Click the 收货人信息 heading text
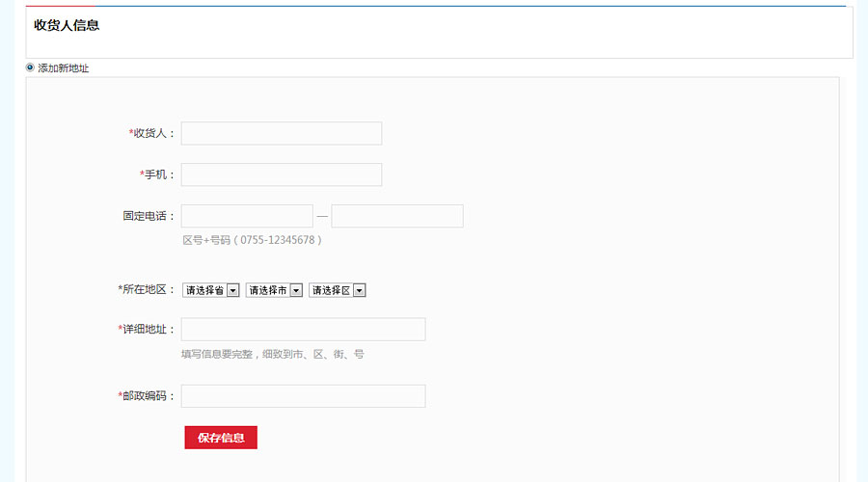The height and width of the screenshot is (482, 868). coord(67,25)
